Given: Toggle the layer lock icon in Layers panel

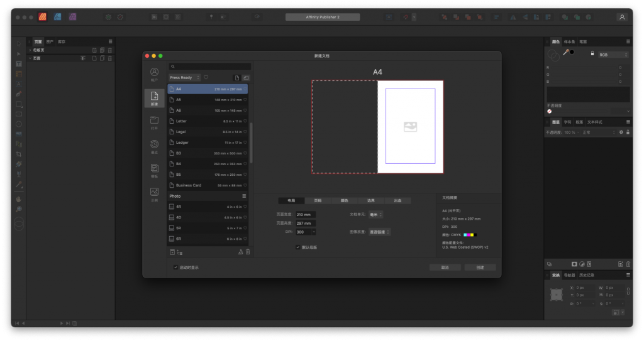Looking at the screenshot, I should pyautogui.click(x=628, y=132).
